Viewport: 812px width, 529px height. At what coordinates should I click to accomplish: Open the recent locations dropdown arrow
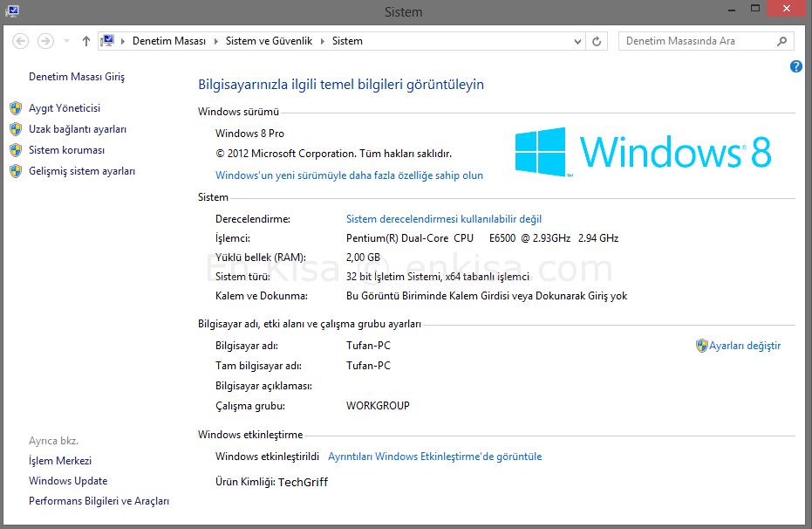[66, 41]
